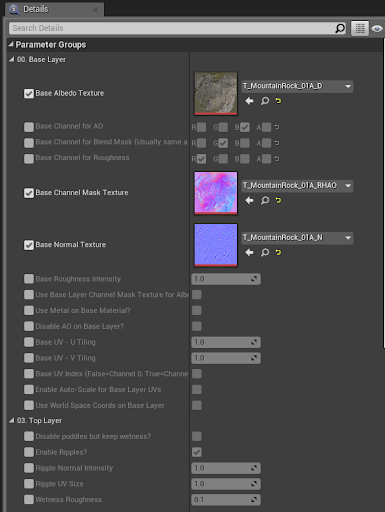Open the T_MountainRock_01A_D texture dropdown
This screenshot has width=385, height=512.
tap(297, 86)
